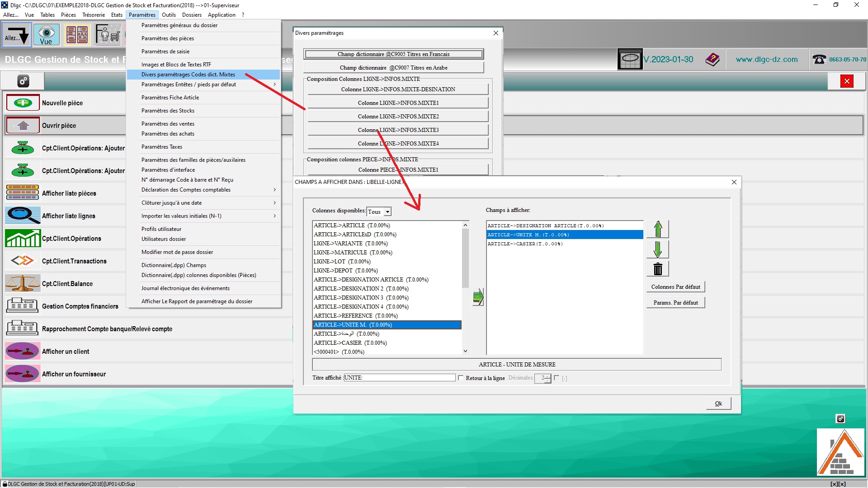Click the Ok button
This screenshot has width=868, height=488.
[x=718, y=404]
